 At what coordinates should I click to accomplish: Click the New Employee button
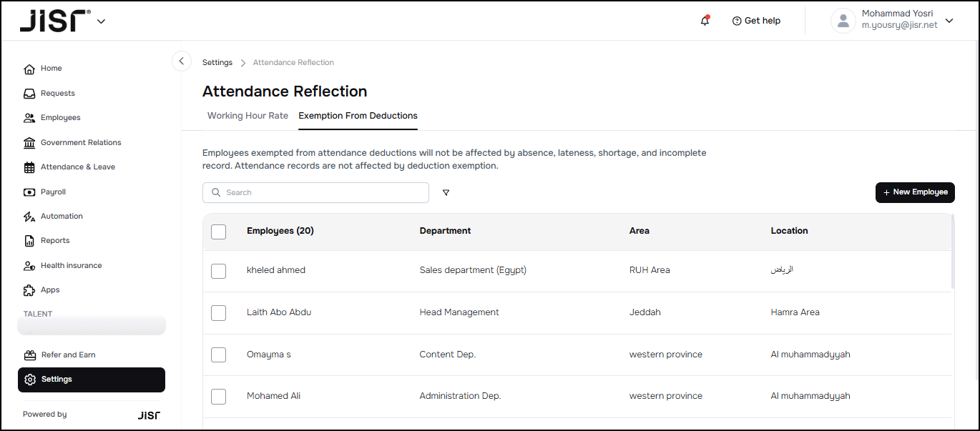pos(915,192)
